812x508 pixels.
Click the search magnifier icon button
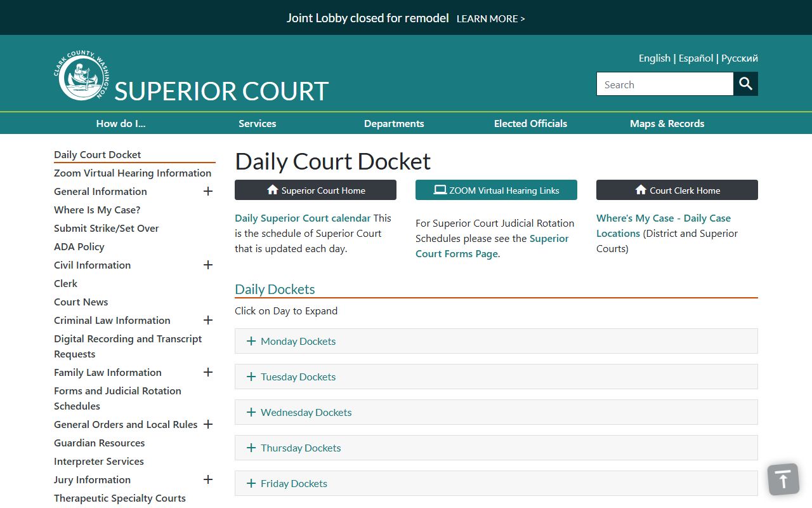point(746,84)
